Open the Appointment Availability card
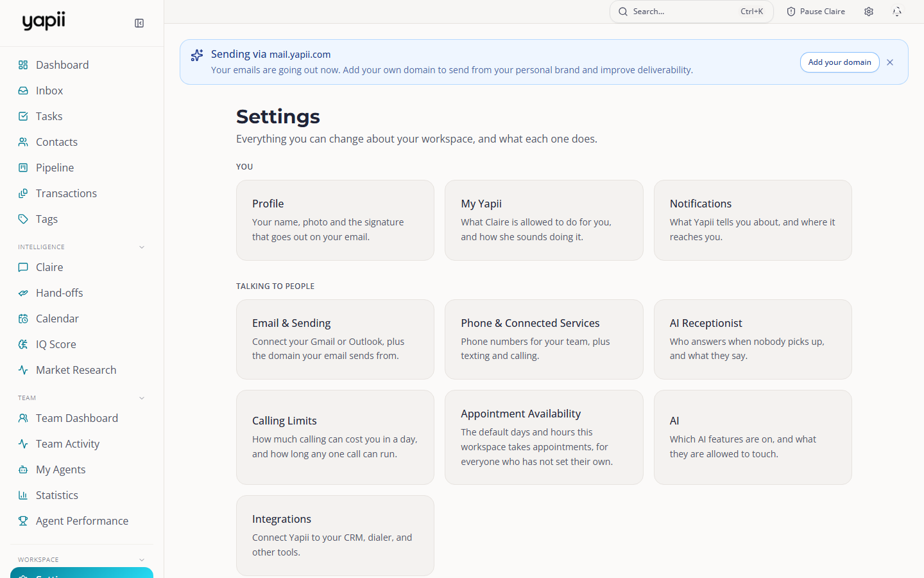Screen dimensions: 924x578 tap(544, 437)
